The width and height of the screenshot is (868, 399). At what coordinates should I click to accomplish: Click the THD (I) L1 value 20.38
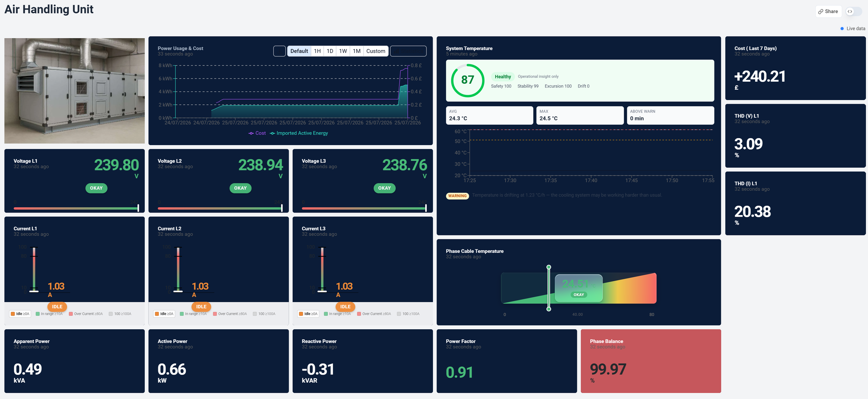pyautogui.click(x=752, y=211)
